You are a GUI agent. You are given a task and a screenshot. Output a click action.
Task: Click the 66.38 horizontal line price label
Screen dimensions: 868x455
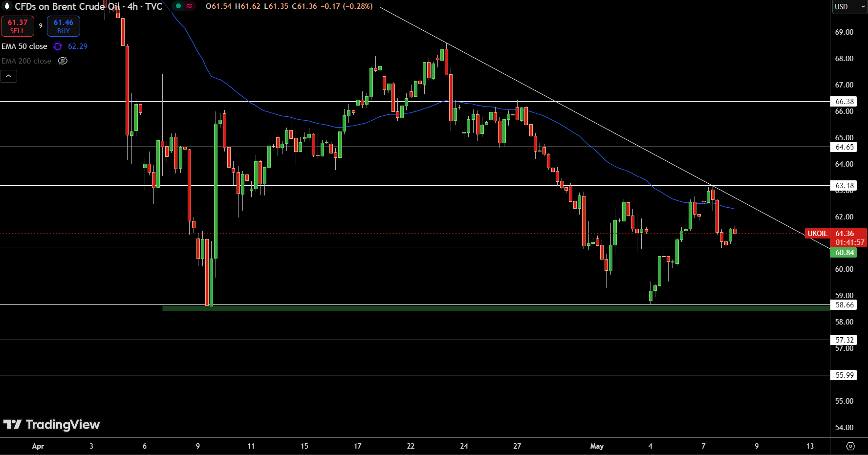pos(844,102)
